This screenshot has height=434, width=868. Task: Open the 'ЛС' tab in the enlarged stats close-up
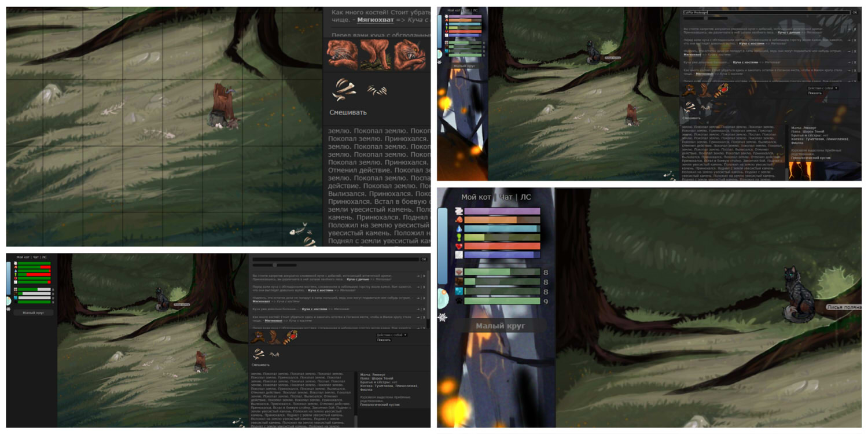525,197
